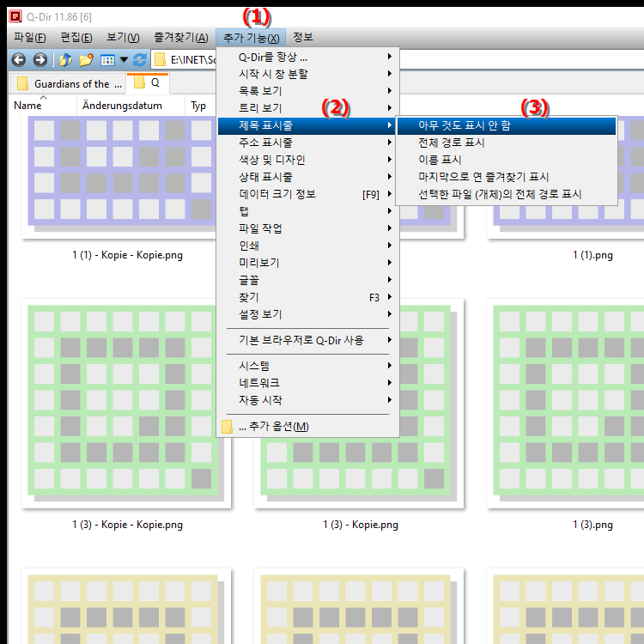Switch to the Guardians of the ... tab

pos(68,84)
